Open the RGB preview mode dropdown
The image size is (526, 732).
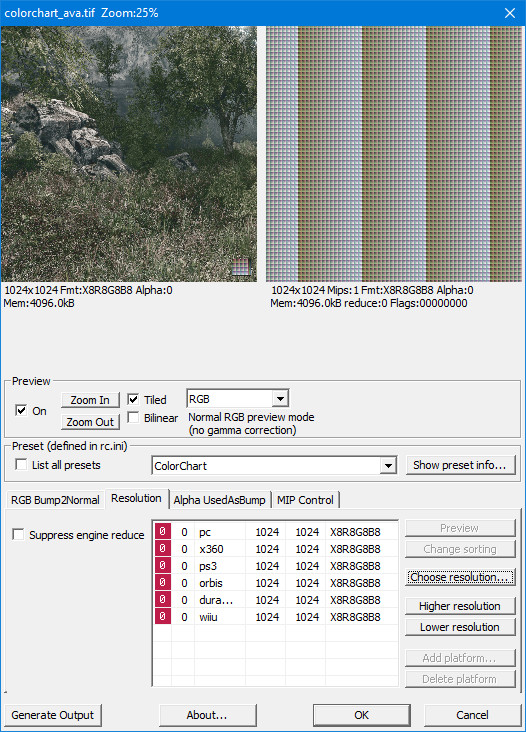tap(280, 399)
